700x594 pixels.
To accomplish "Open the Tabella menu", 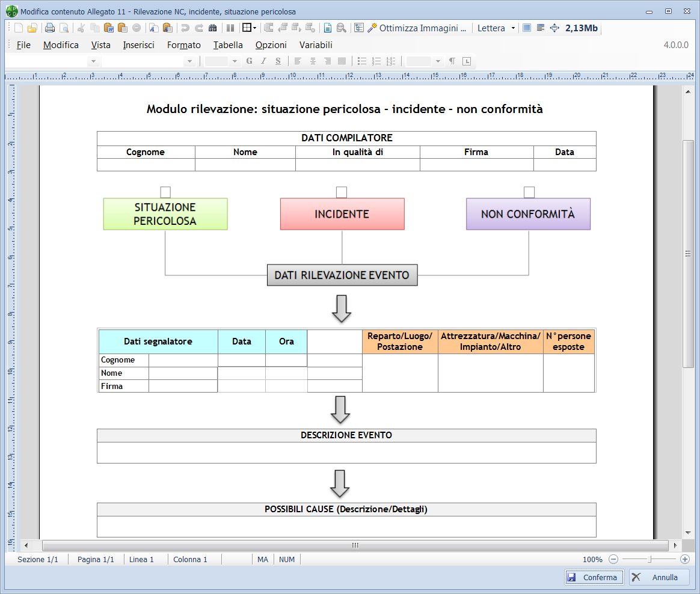I will 228,45.
